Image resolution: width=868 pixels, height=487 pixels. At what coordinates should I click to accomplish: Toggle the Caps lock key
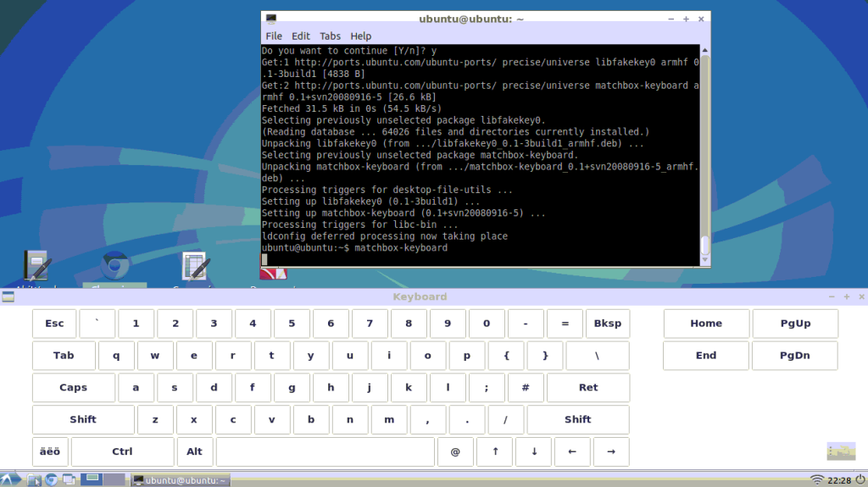[x=74, y=387]
